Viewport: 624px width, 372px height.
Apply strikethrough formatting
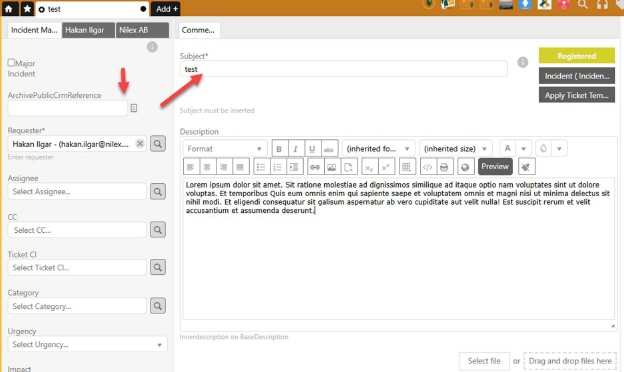pos(329,149)
